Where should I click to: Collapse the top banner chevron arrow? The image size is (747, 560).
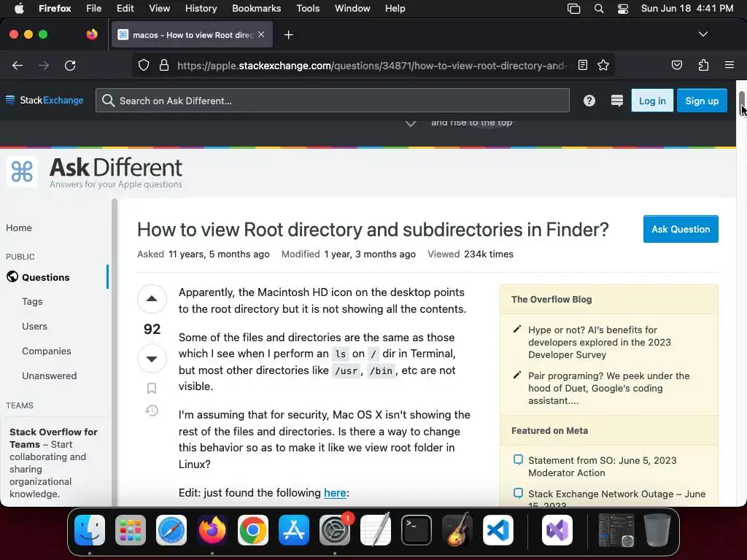[411, 123]
